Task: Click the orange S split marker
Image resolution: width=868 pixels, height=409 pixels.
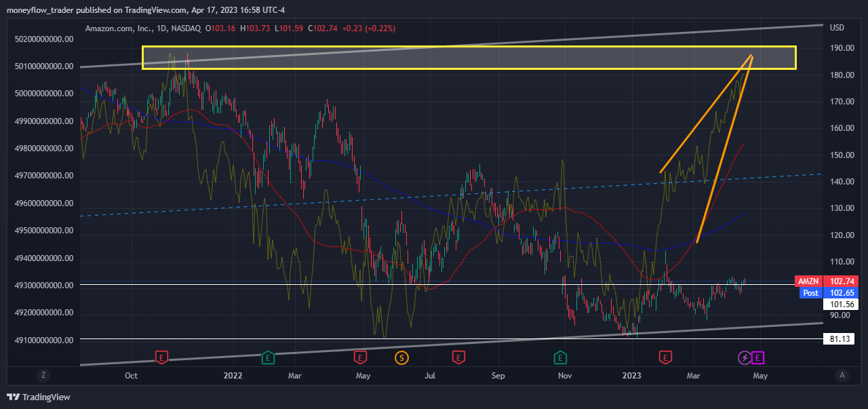Action: pyautogui.click(x=401, y=356)
